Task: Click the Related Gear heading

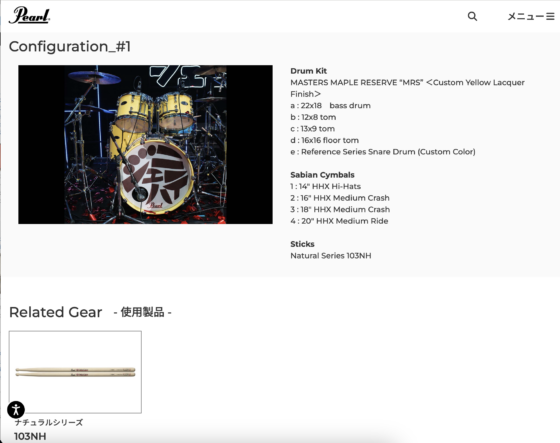Action: tap(55, 312)
